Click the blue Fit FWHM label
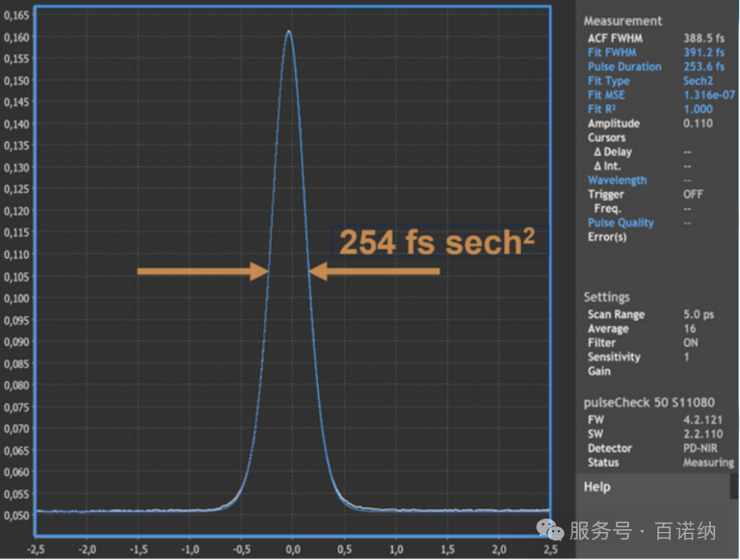The height and width of the screenshot is (560, 740). (x=612, y=52)
